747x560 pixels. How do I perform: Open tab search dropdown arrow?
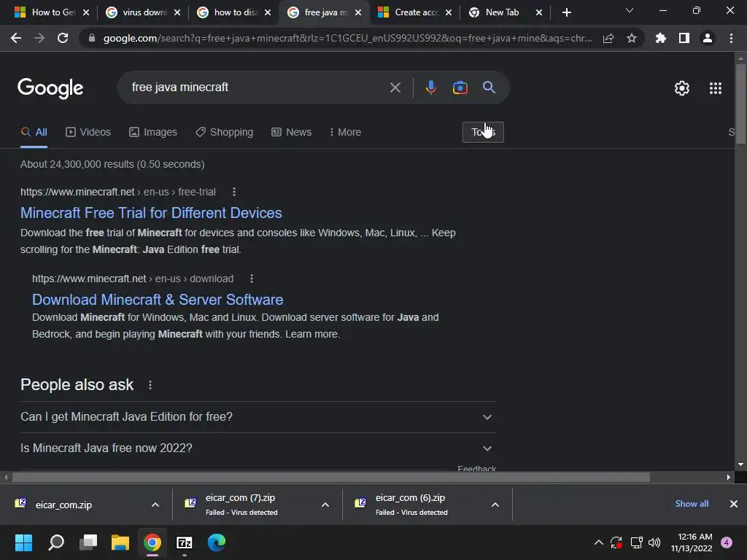tap(630, 10)
